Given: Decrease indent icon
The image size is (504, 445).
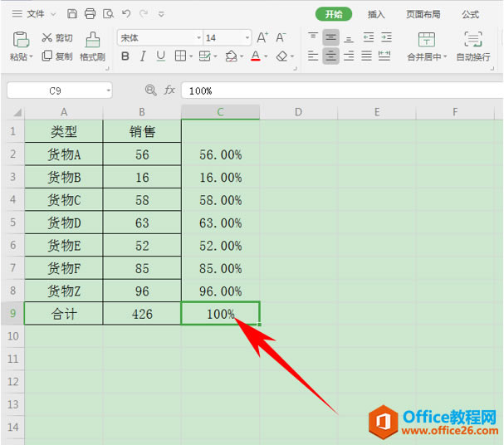Looking at the screenshot, I should click(x=369, y=37).
